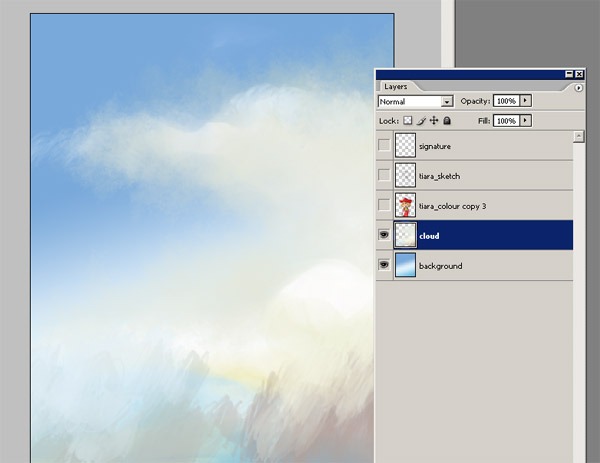Switch to the Layers tab
Screen dimensions: 600x463
(396, 87)
